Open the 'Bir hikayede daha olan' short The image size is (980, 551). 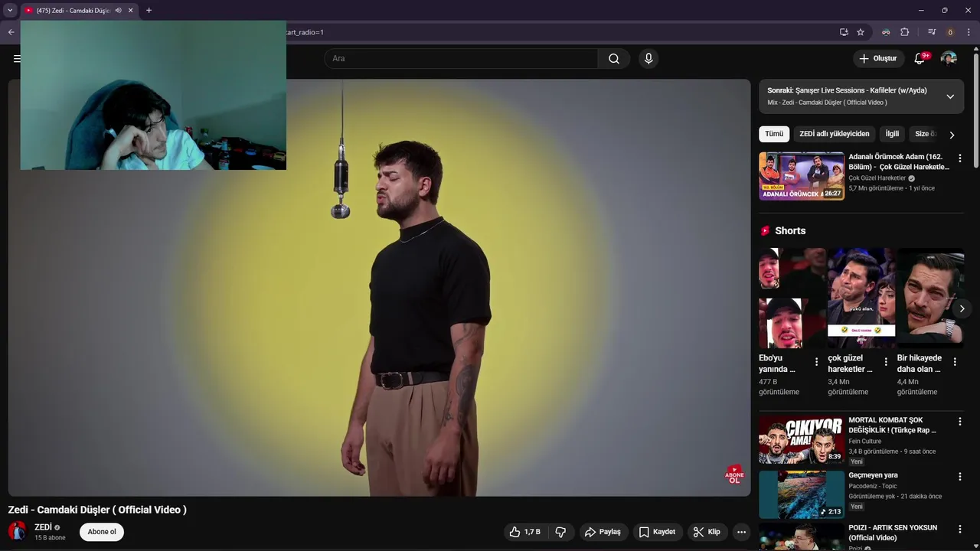930,298
